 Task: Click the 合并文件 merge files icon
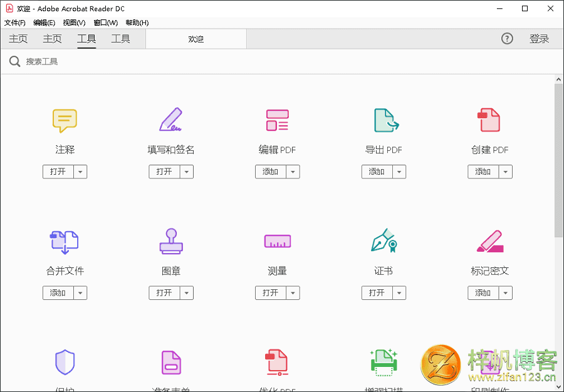(x=65, y=242)
